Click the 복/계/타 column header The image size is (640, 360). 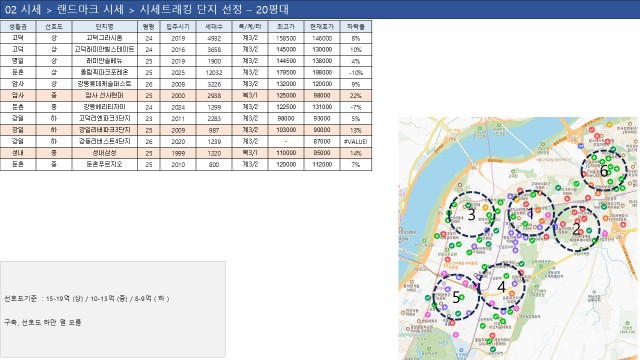click(250, 27)
